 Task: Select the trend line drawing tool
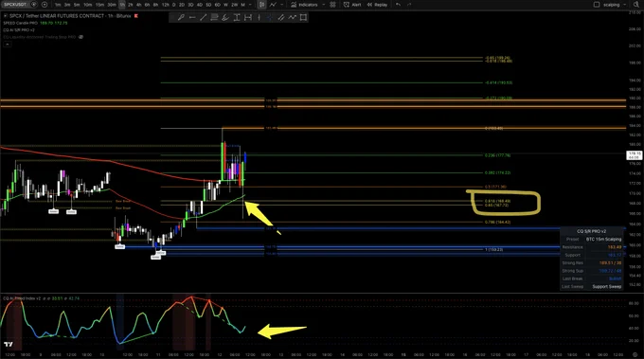203,17
